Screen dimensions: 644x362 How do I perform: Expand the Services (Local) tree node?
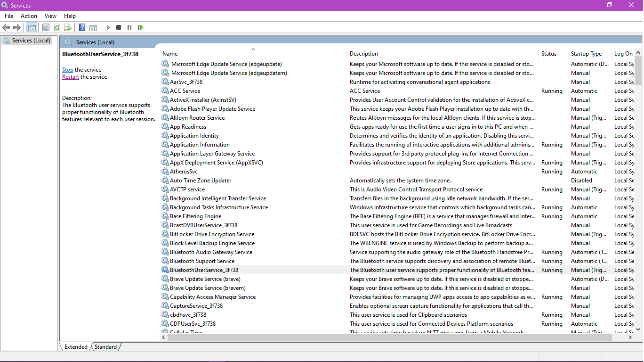27,40
